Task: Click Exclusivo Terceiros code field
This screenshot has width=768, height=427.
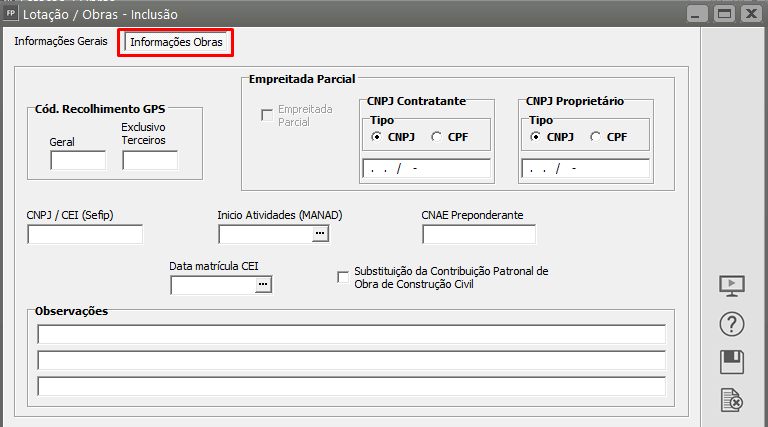Action: pyautogui.click(x=149, y=160)
